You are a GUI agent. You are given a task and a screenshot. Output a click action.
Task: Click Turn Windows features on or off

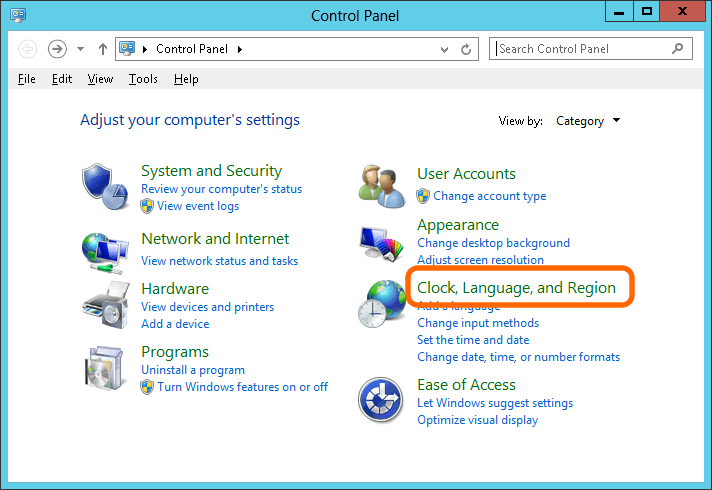tap(242, 387)
